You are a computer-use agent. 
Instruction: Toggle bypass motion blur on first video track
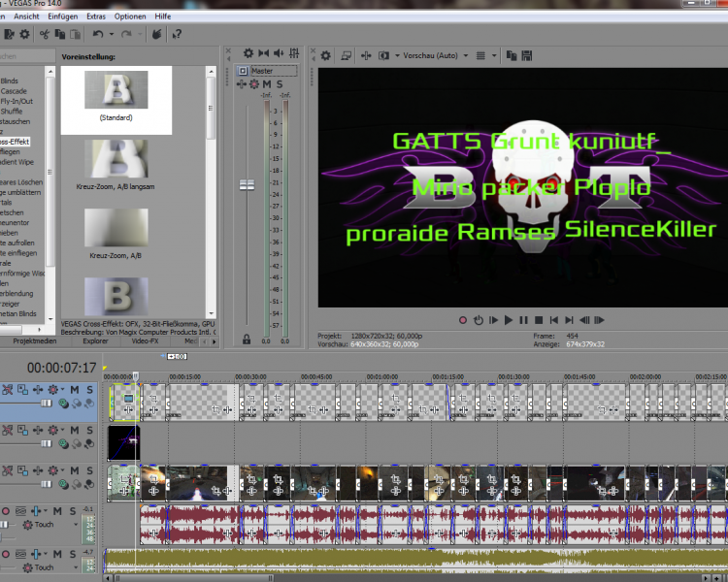click(8, 389)
